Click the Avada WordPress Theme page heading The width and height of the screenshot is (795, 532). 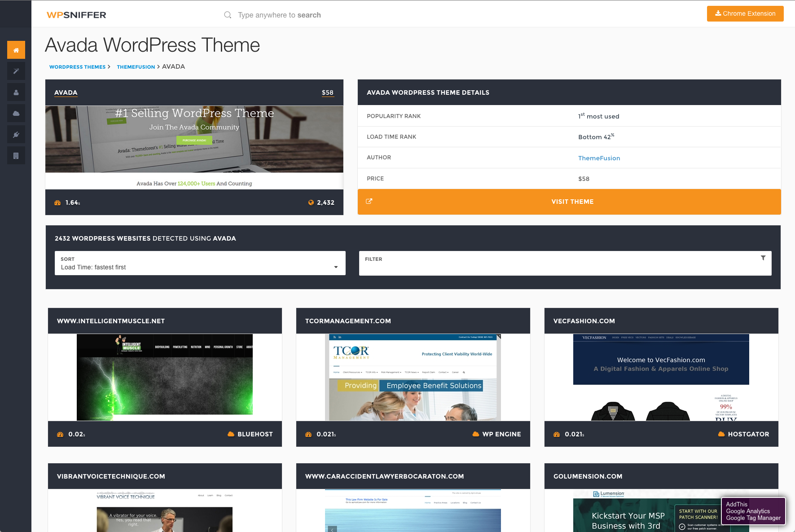click(152, 45)
